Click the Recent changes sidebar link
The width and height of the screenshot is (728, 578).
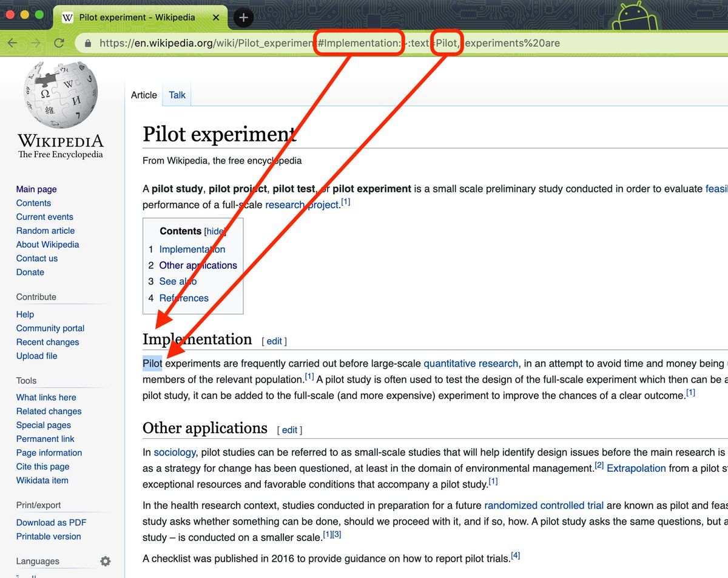point(47,342)
